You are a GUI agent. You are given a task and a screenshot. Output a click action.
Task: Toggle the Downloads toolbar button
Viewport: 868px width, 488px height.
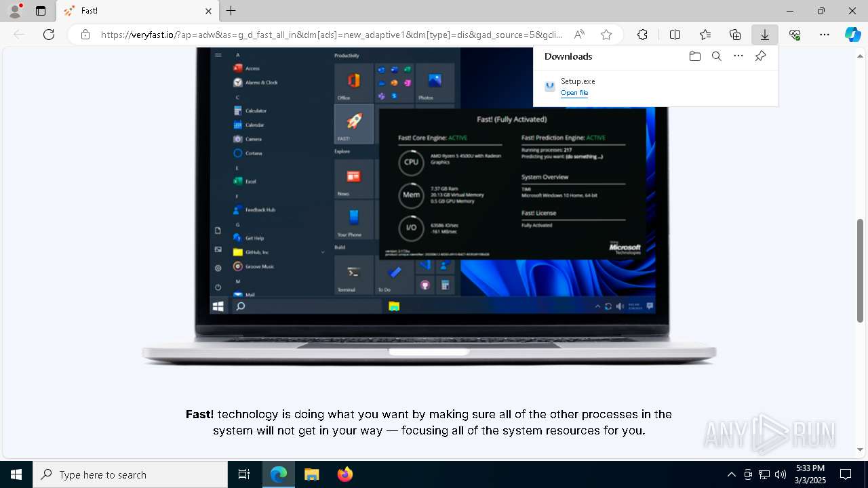point(765,35)
